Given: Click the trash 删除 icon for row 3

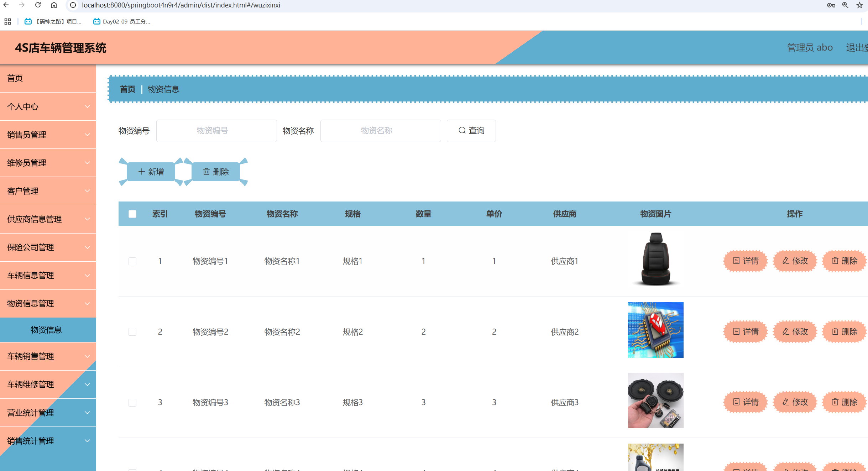Looking at the screenshot, I should point(836,402).
